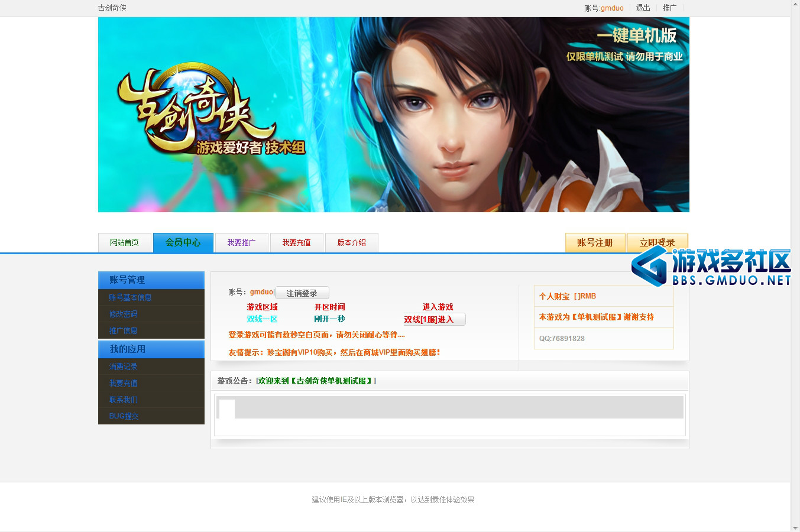Screen dimensions: 800x532
Task: Click the 双线一区 zone text
Action: [262, 319]
